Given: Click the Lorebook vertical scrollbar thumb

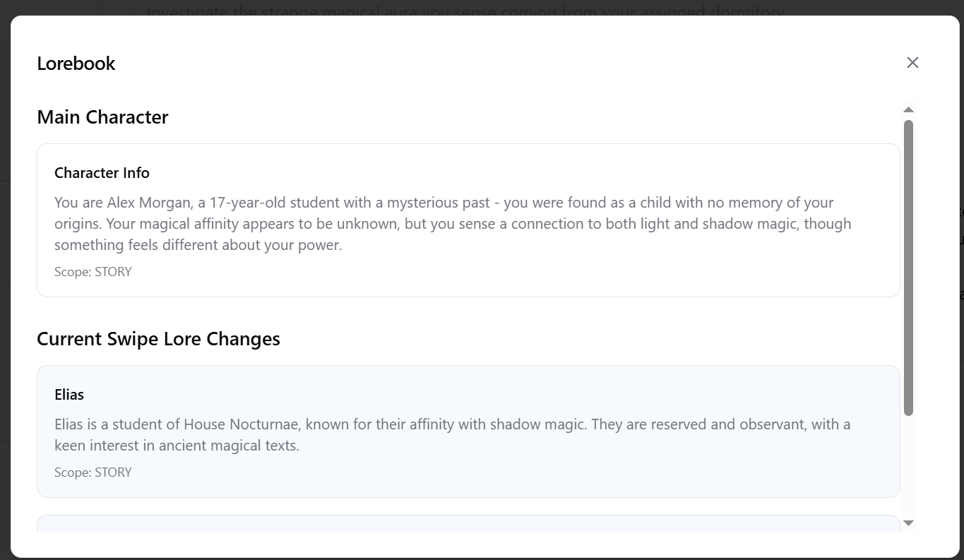Looking at the screenshot, I should tap(909, 268).
